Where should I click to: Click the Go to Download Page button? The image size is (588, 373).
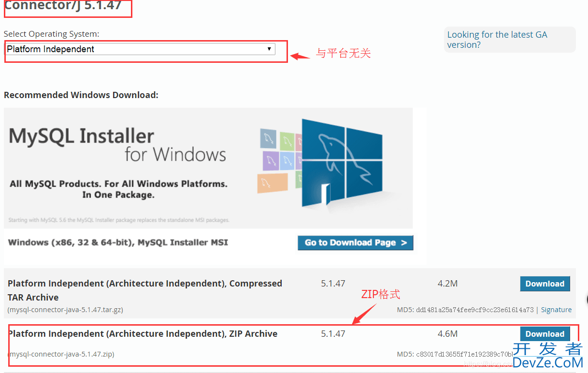(x=356, y=243)
